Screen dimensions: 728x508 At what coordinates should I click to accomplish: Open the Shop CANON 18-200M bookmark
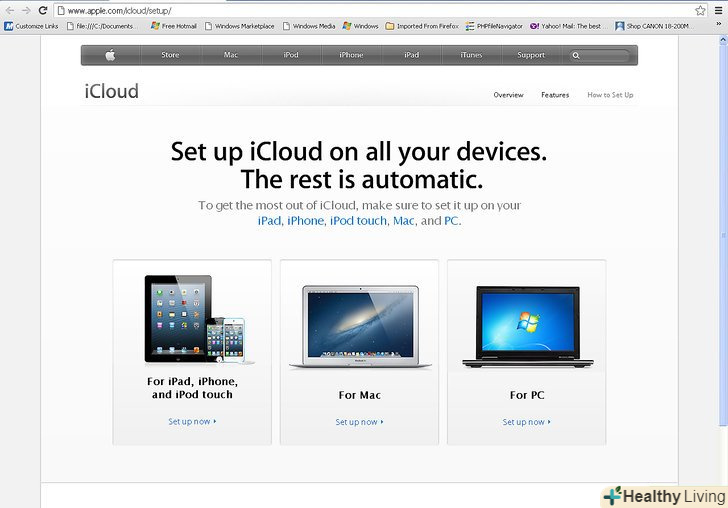[x=652, y=26]
